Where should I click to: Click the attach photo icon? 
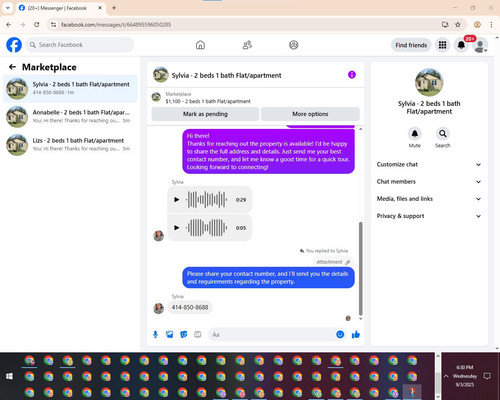pyautogui.click(x=170, y=334)
